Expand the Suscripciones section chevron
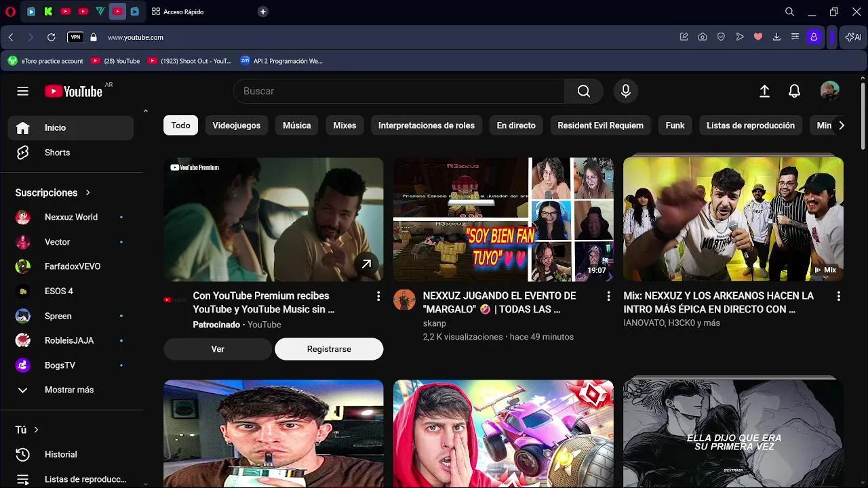Screen dimensions: 868x488 pos(87,192)
